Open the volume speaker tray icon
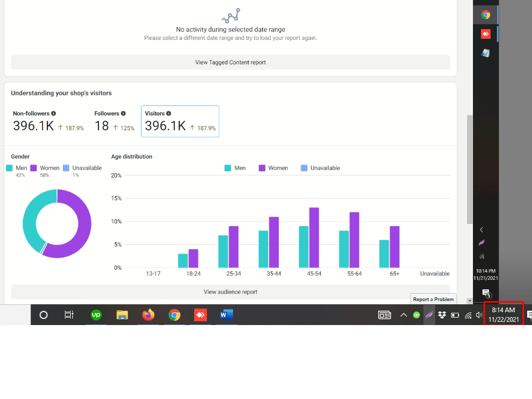This screenshot has height=399, width=532. coord(479,315)
